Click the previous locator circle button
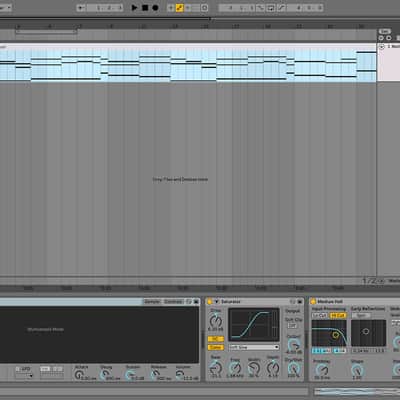400x400 pixels. 381,38
